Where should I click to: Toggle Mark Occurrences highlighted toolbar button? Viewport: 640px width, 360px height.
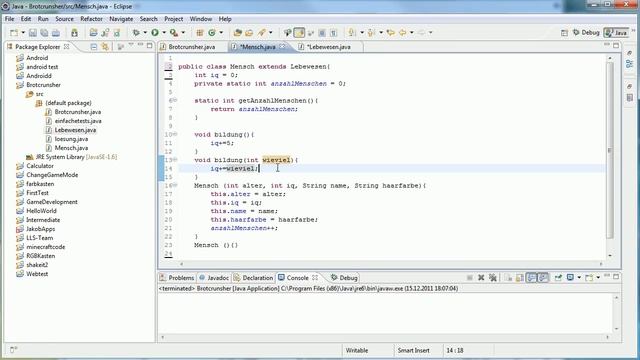pos(299,33)
